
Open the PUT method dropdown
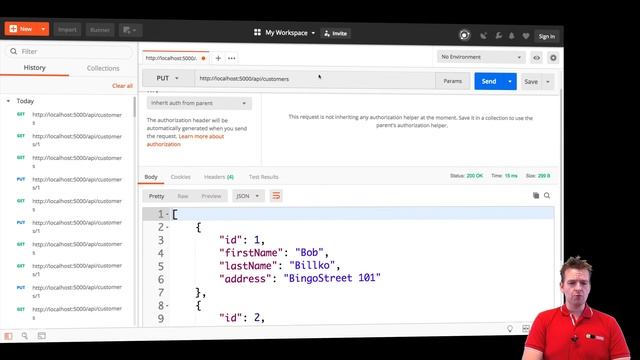[168, 78]
